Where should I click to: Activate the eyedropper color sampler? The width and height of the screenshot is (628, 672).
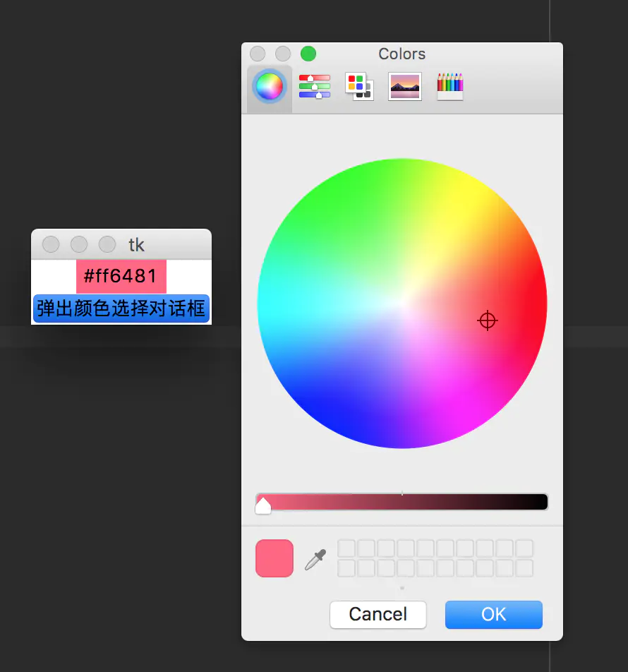(315, 559)
